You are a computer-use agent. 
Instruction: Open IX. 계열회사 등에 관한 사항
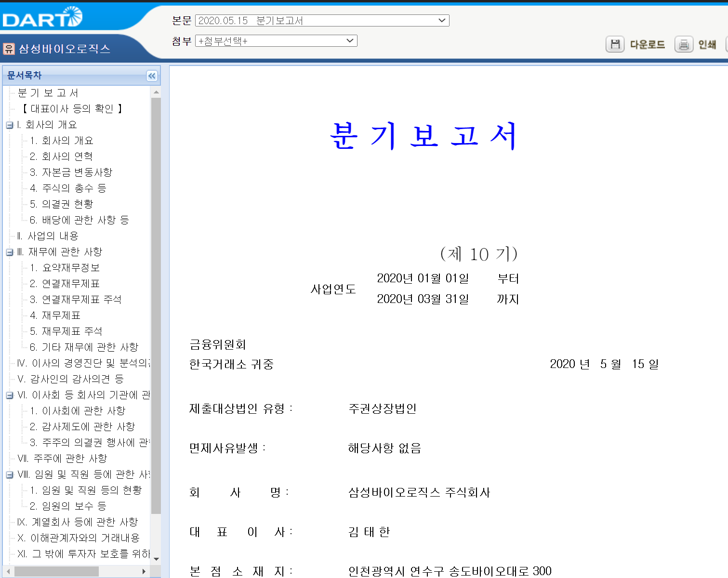(x=77, y=522)
